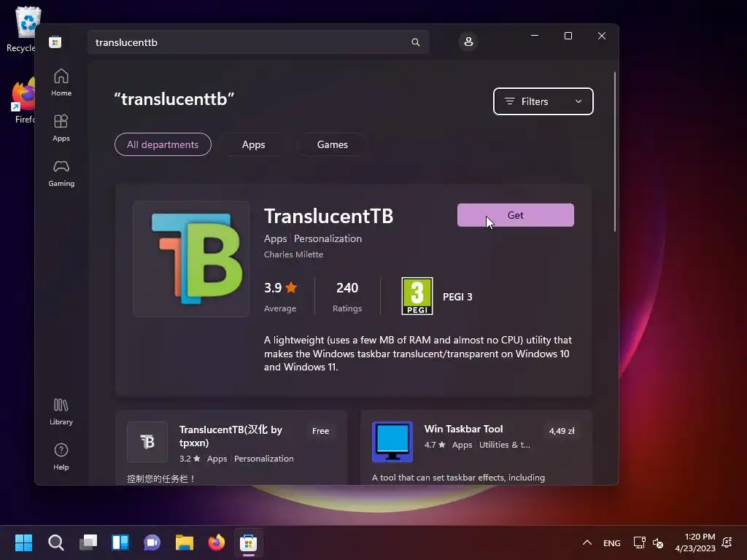Maximize the Microsoft Store window
Image resolution: width=747 pixels, height=560 pixels.
(x=568, y=36)
